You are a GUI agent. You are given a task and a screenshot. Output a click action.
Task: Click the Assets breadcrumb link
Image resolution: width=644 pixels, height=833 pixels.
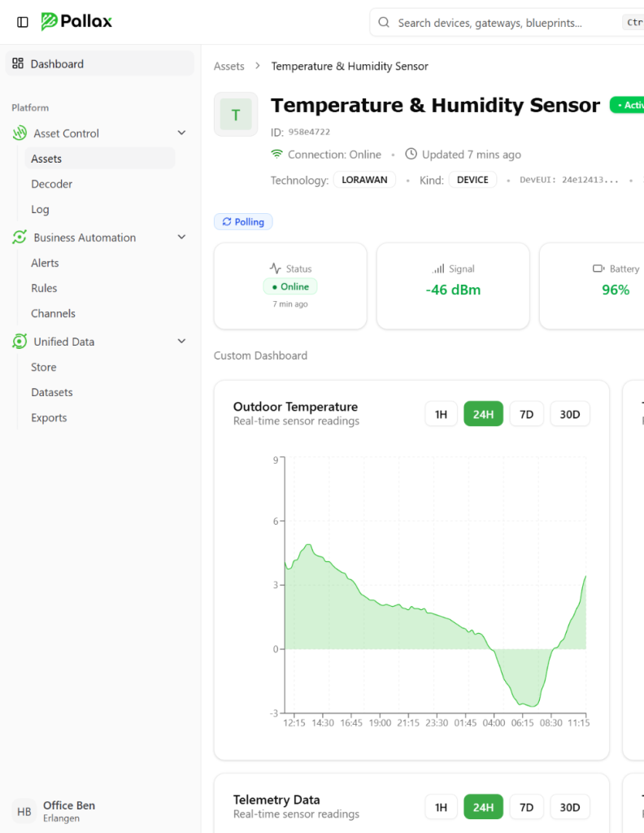point(228,66)
